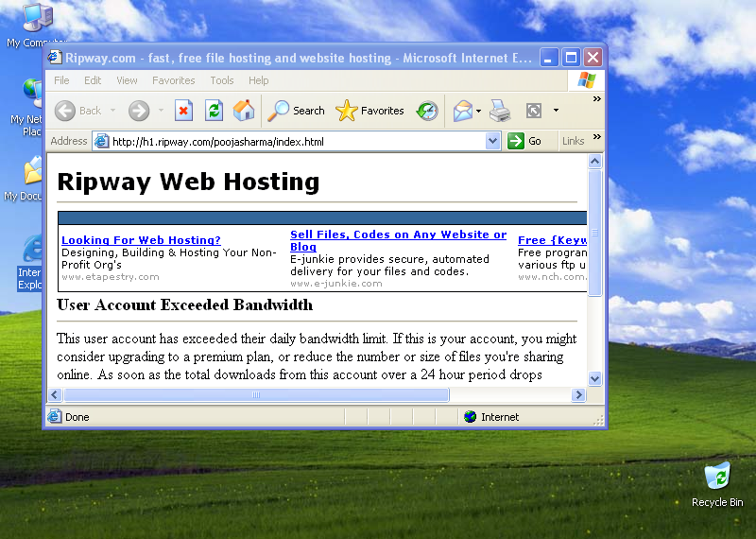The height and width of the screenshot is (539, 756).
Task: Open 'Sell Files, Codes on Any Website' link
Action: tap(398, 240)
